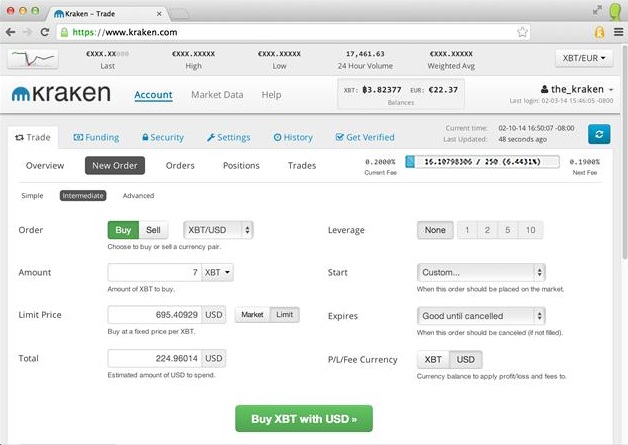Viewport: 628px width, 445px height.
Task: Expand the the_kraken user menu
Action: pyautogui.click(x=577, y=89)
